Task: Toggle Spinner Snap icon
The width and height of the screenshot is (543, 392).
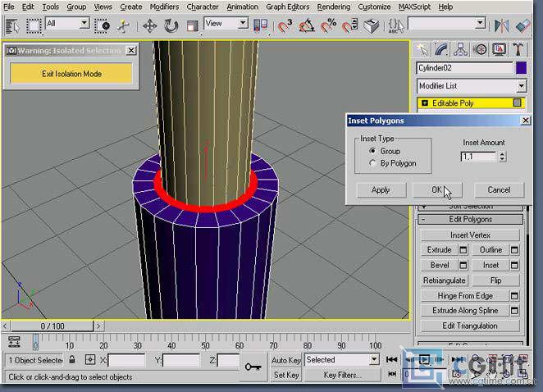Action: coord(349,26)
